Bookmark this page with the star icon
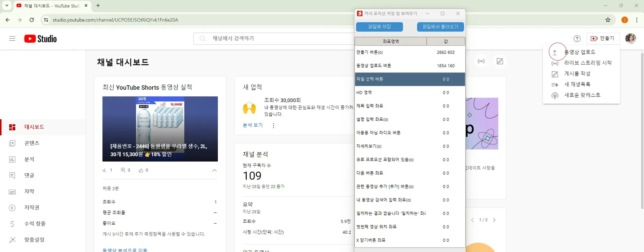Viewport: 644px width, 252px height. [x=608, y=20]
